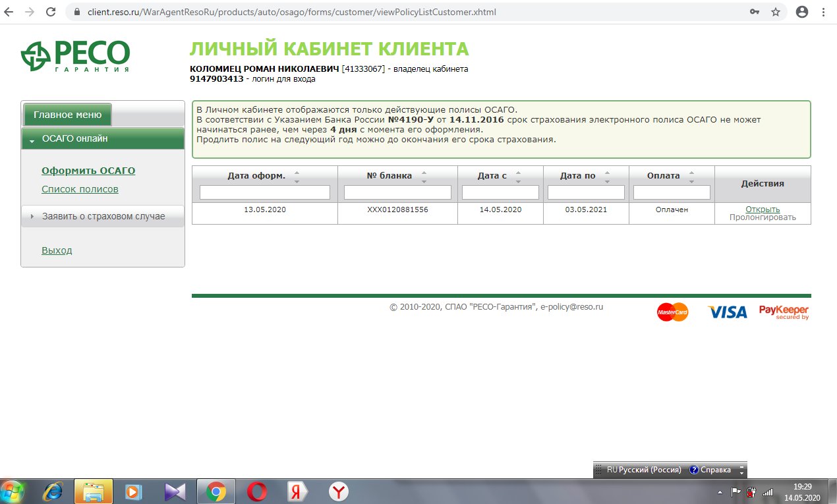Log out via Выход link
The width and height of the screenshot is (837, 504).
(x=57, y=250)
